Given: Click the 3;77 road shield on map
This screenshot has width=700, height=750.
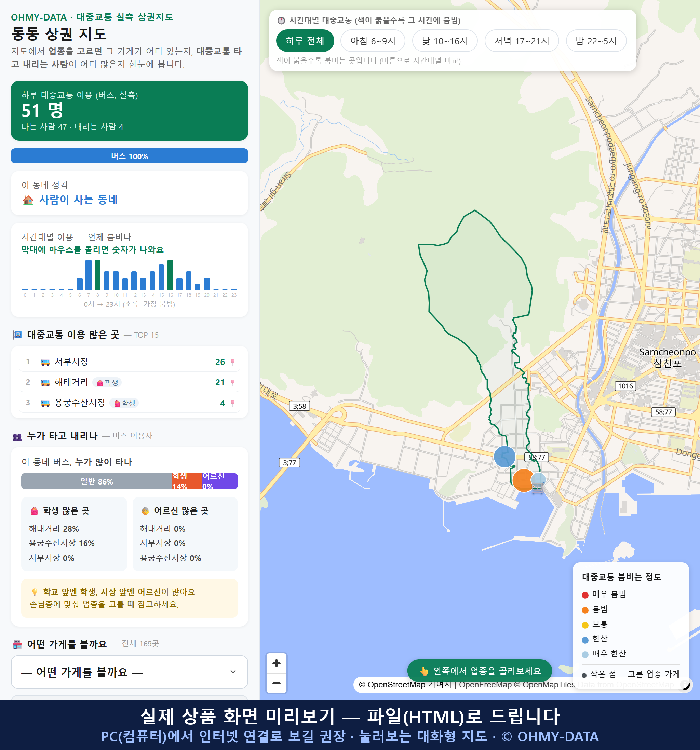Looking at the screenshot, I should pos(290,463).
